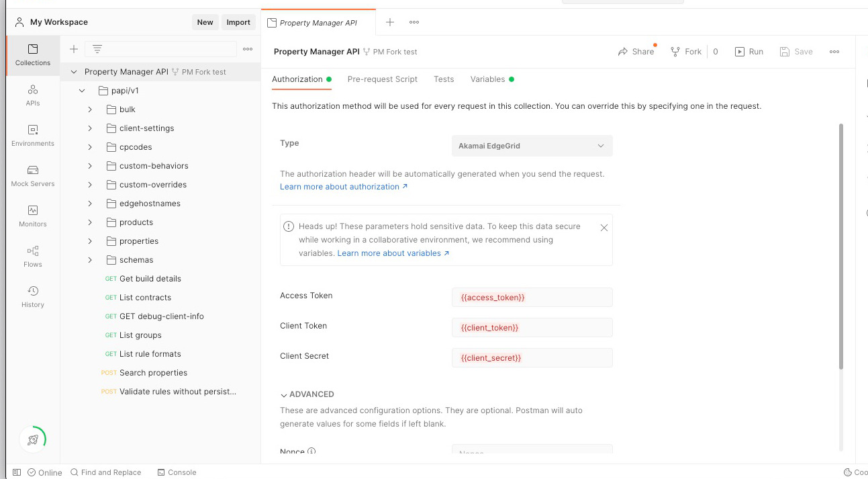
Task: Go to Environments in sidebar
Action: click(x=33, y=135)
